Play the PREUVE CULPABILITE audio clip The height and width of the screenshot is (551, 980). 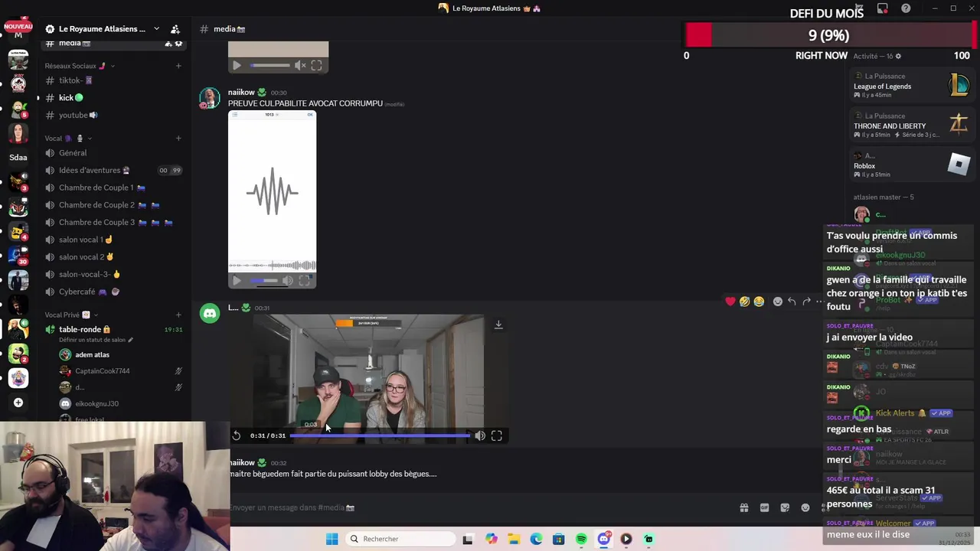click(237, 281)
